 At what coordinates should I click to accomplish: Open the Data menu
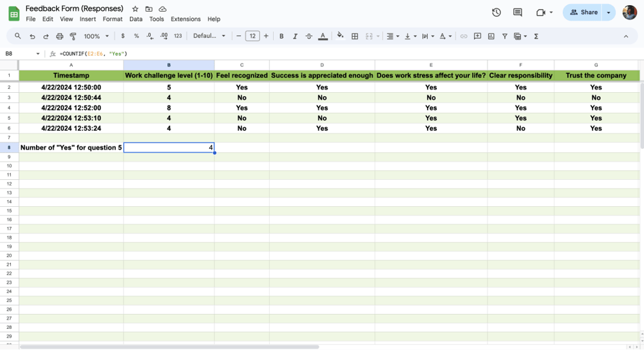(x=136, y=19)
